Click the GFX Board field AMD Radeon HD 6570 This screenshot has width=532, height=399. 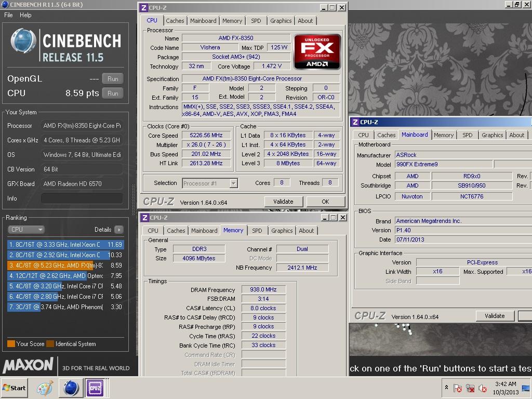point(82,184)
